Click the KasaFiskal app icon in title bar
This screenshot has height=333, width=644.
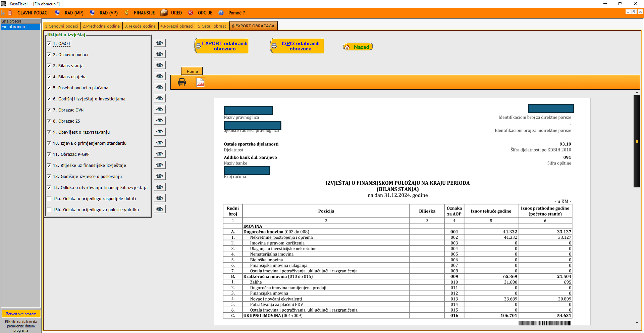pyautogui.click(x=3, y=4)
